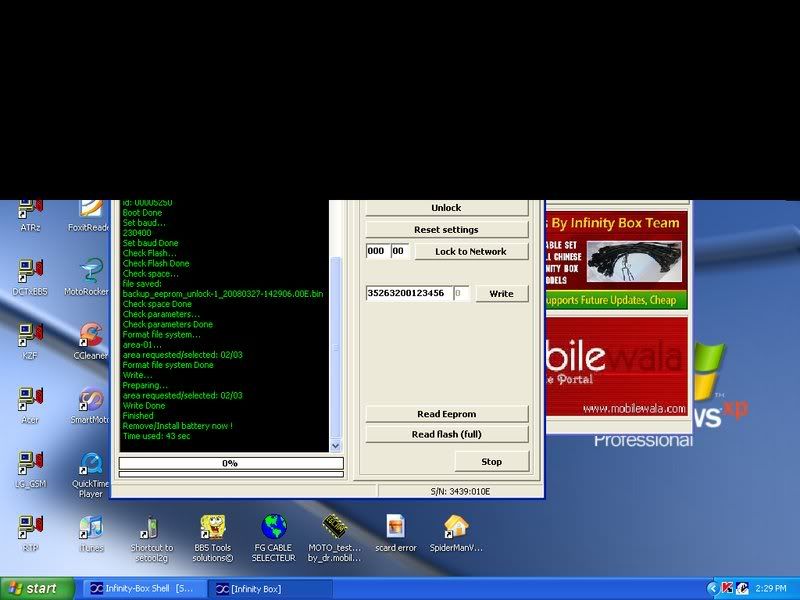This screenshot has height=600, width=800.
Task: Launch the SpiderManV desktop icon
Action: [x=456, y=534]
